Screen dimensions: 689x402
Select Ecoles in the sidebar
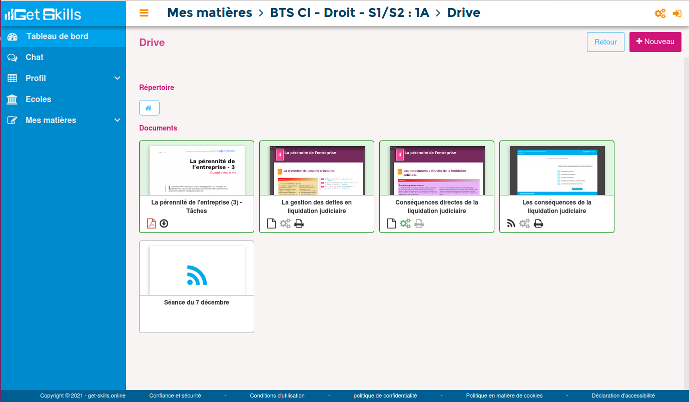tap(38, 99)
